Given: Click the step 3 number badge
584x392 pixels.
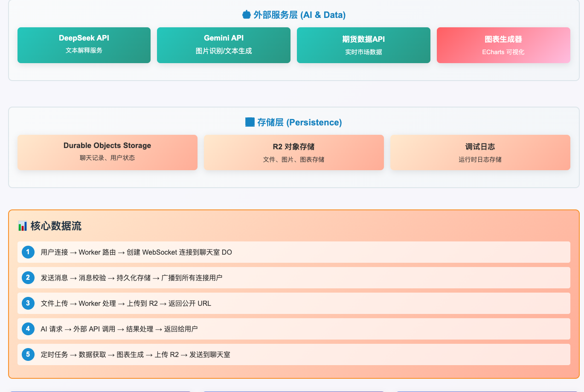Looking at the screenshot, I should coord(28,303).
